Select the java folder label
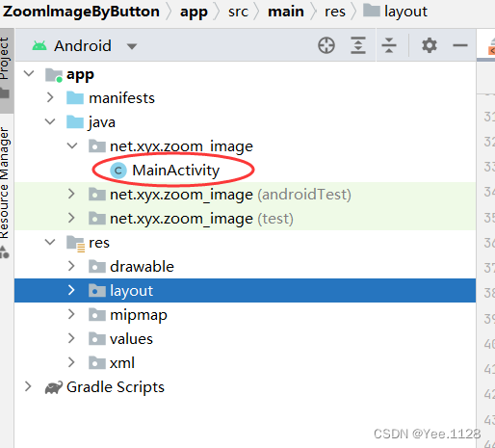The image size is (495, 448). [102, 122]
